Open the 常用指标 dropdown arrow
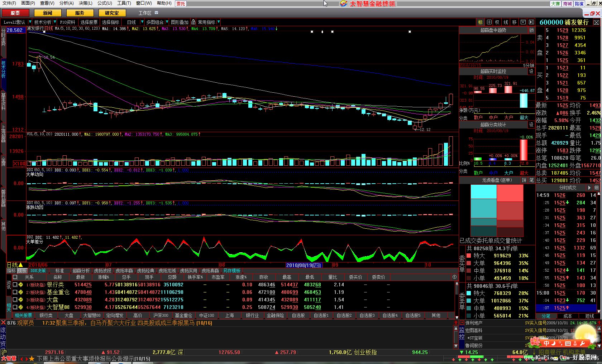The width and height of the screenshot is (602, 364). (219, 22)
